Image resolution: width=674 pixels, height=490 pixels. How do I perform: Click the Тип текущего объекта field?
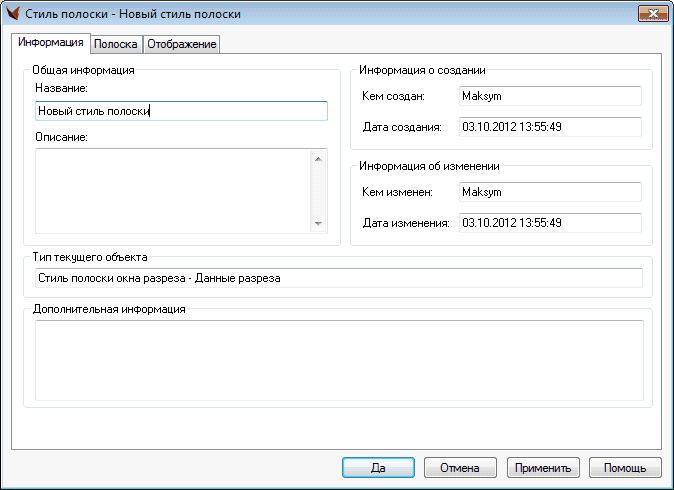(337, 278)
